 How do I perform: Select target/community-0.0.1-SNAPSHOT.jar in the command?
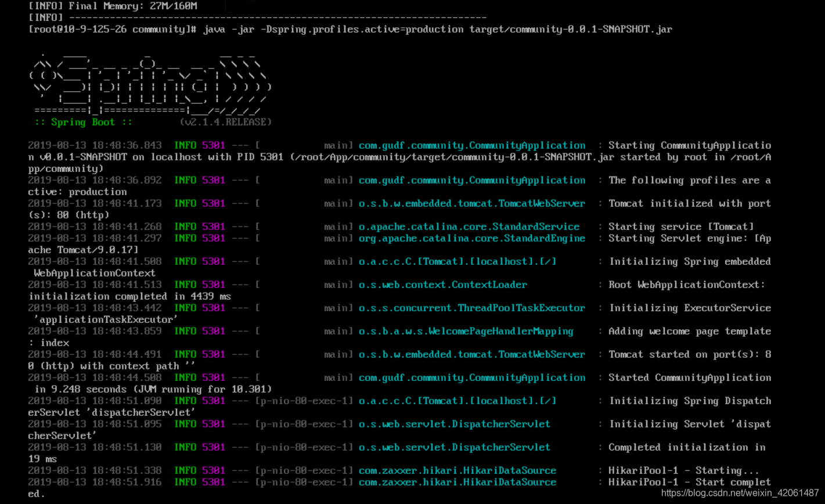[571, 29]
